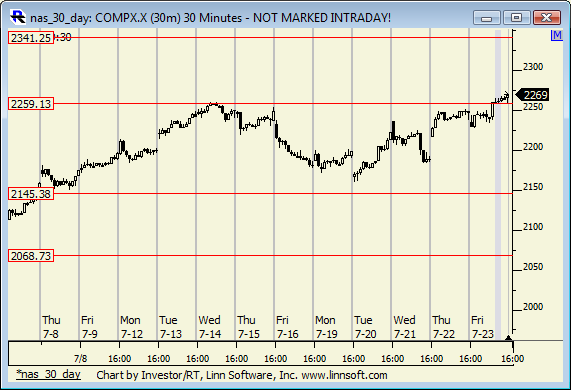Maximize the chart window
This screenshot has height=390, width=571.
point(516,17)
